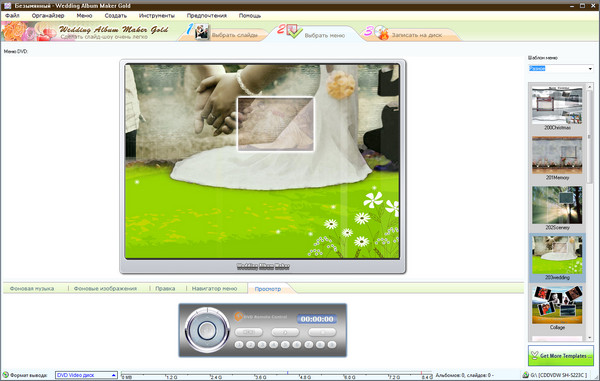Click the disc drive icon in status bar

pyautogui.click(x=526, y=375)
